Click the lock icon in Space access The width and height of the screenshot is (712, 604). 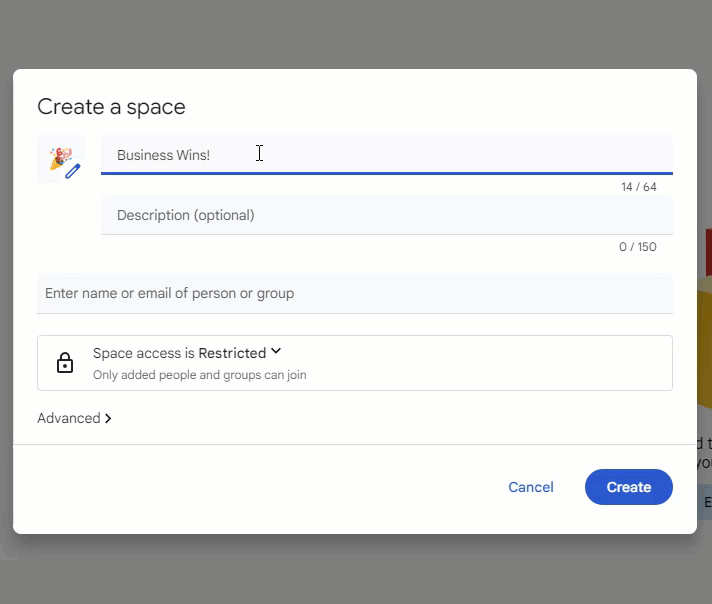[65, 363]
